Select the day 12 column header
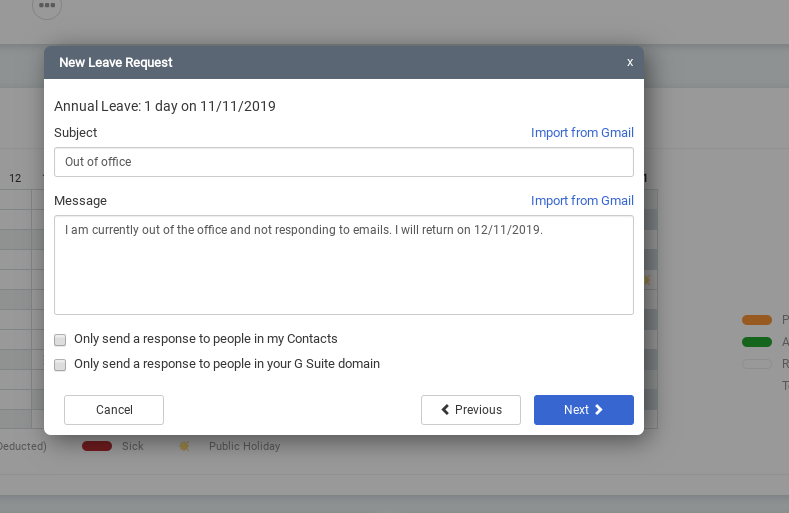This screenshot has width=789, height=513. (x=15, y=178)
